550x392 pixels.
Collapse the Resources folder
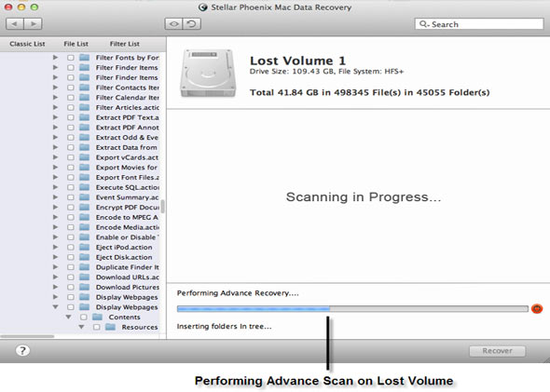coord(81,327)
